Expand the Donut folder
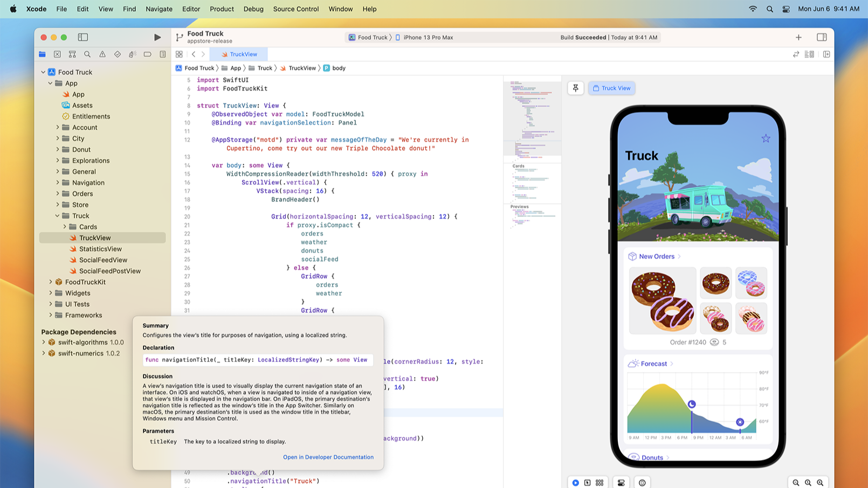The image size is (868, 488). pos(58,150)
